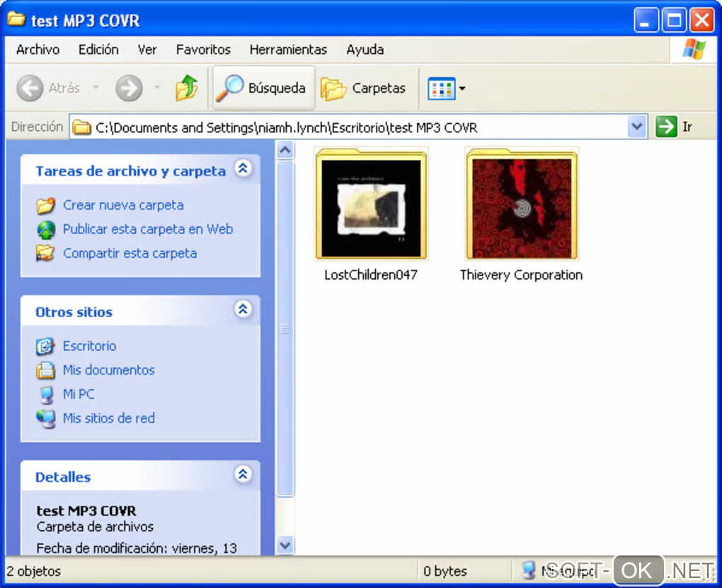
Task: Collapse the Otros sitios panel
Action: pos(243,309)
